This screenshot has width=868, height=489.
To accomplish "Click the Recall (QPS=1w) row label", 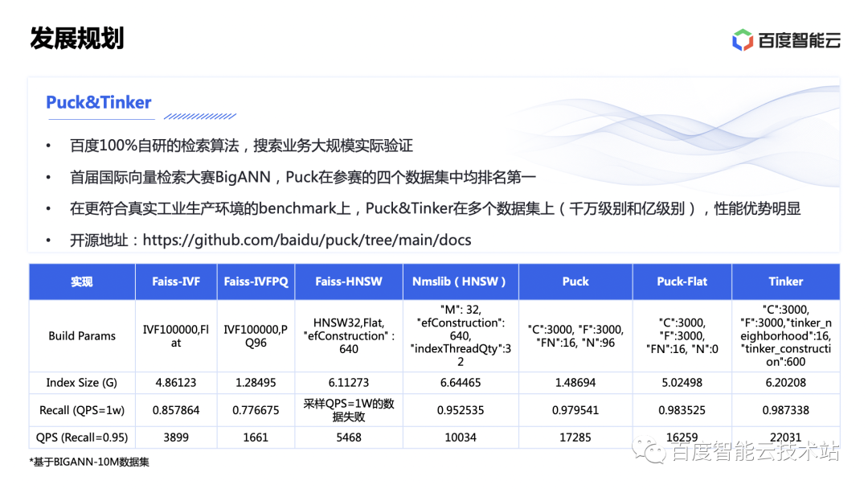I will pyautogui.click(x=82, y=410).
